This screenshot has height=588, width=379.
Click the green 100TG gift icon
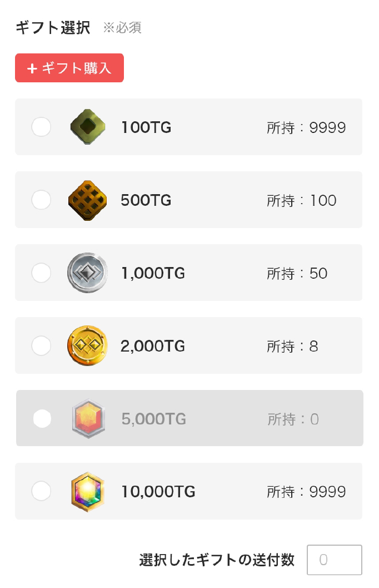pos(88,127)
